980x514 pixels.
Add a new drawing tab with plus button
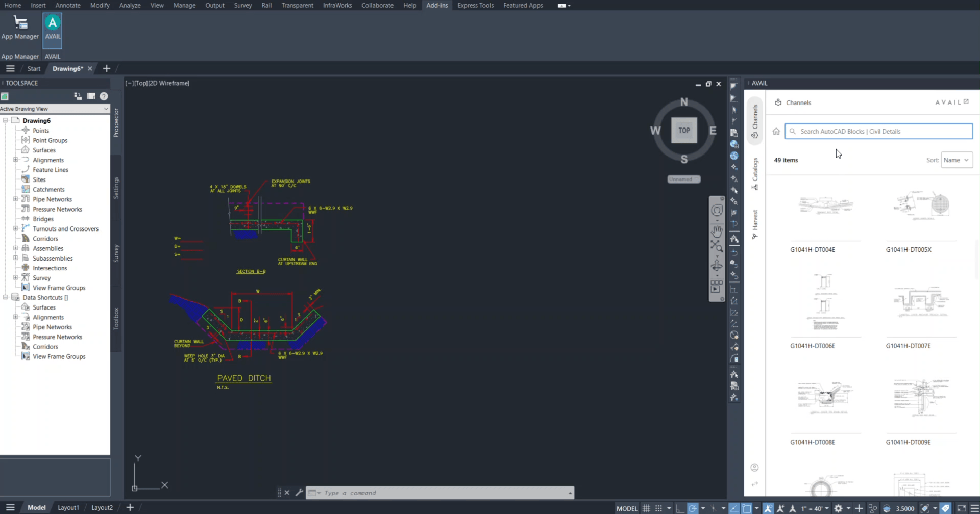(106, 68)
